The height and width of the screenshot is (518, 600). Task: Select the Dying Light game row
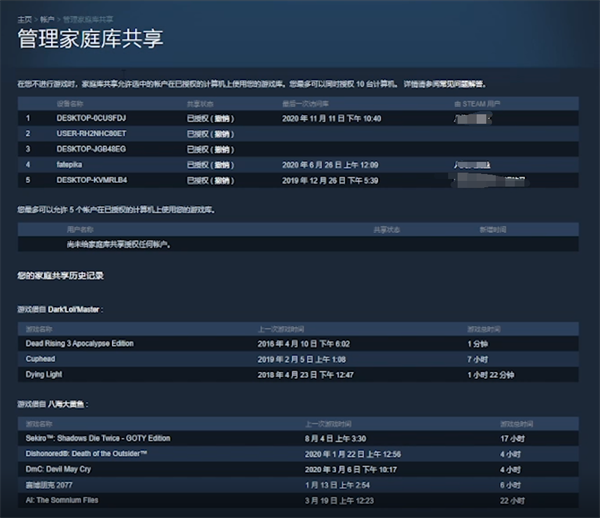298,375
